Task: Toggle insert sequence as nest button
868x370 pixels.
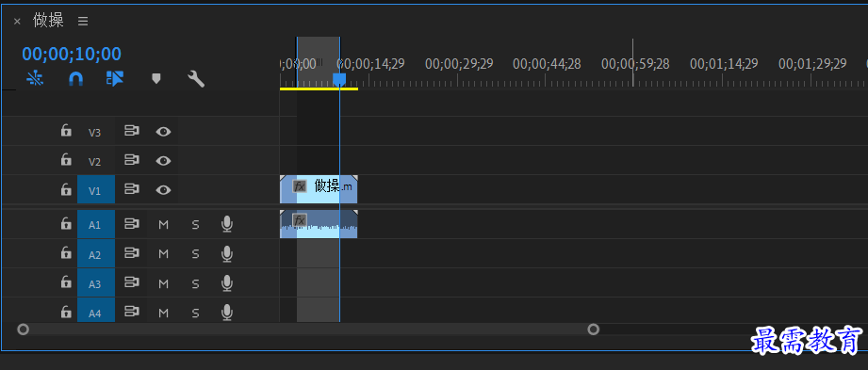Action: click(x=36, y=79)
